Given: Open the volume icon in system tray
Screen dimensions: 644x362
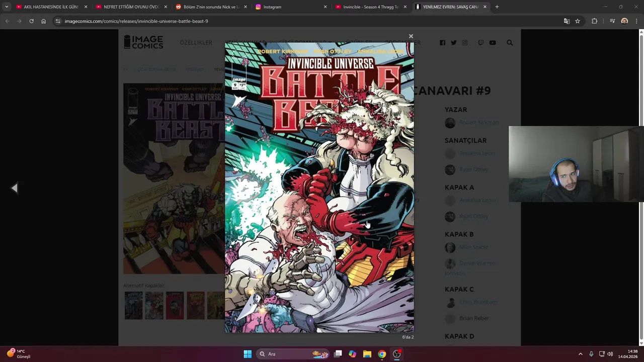Looking at the screenshot, I should 610,354.
